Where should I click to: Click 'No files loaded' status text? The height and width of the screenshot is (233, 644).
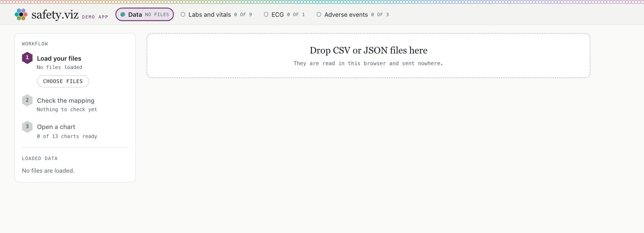click(59, 67)
